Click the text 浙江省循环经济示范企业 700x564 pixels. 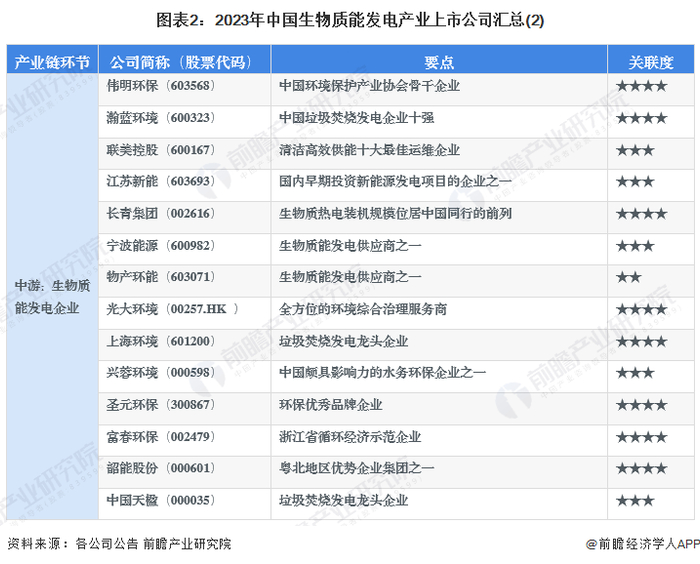(x=350, y=437)
